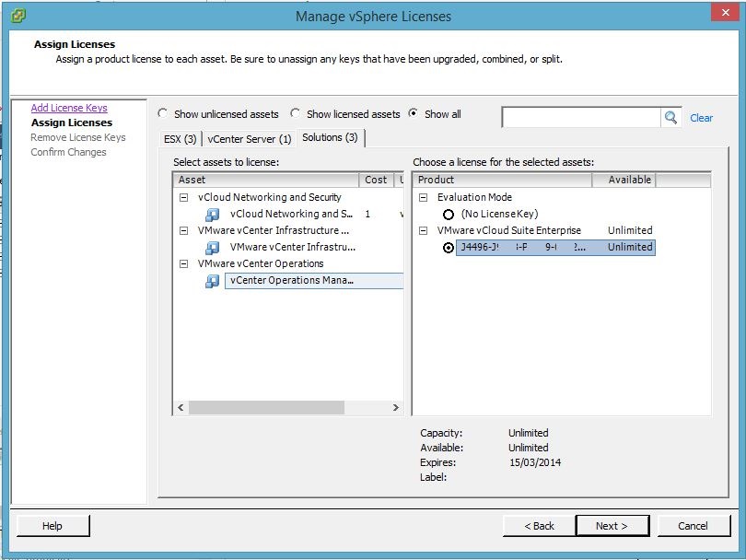Click the VMware vCenter Infrastru... asset icon
The height and width of the screenshot is (560, 746).
212,248
